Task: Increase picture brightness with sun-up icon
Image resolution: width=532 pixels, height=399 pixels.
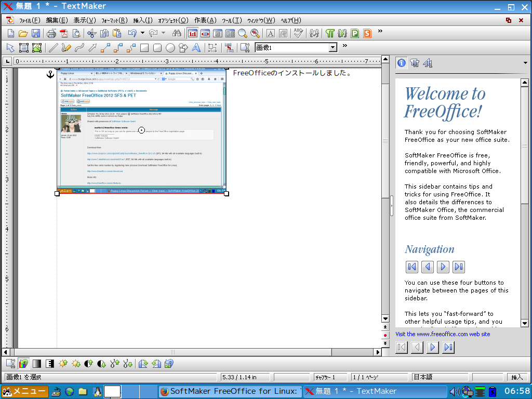Action: (63, 364)
